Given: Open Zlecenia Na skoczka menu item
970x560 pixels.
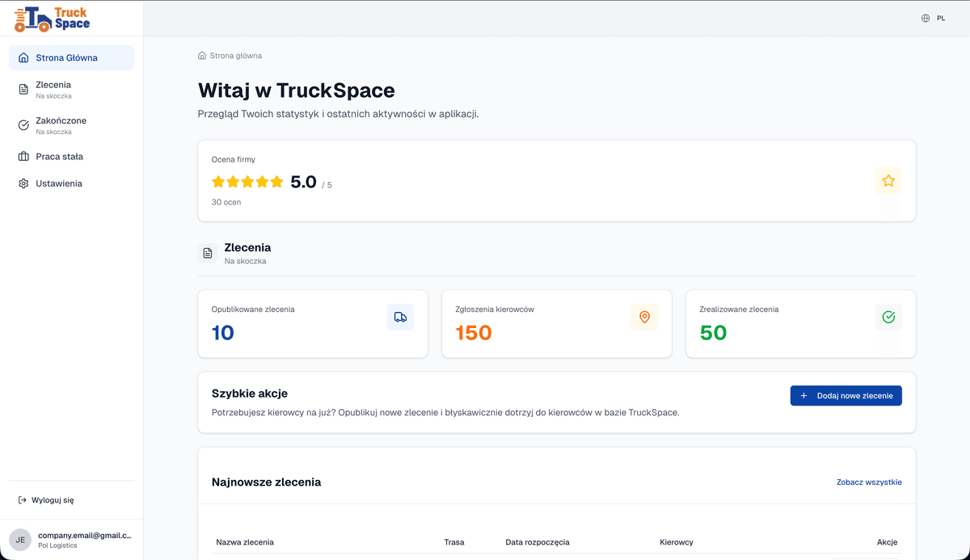Looking at the screenshot, I should click(71, 90).
